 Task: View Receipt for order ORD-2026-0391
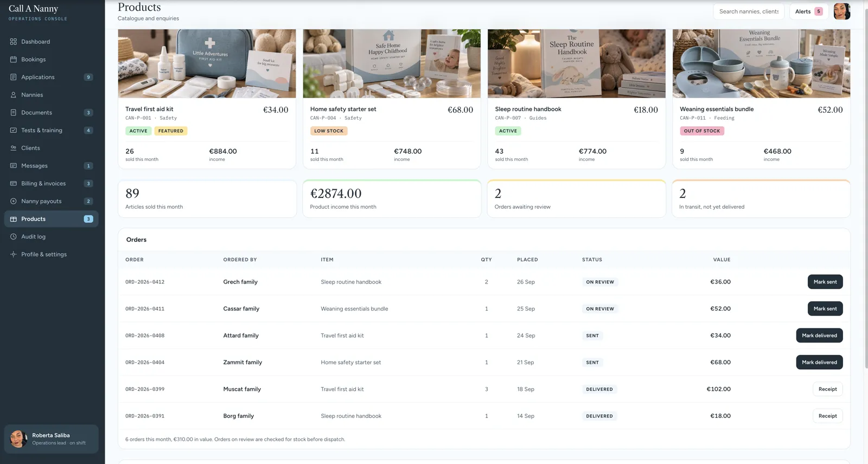827,416
